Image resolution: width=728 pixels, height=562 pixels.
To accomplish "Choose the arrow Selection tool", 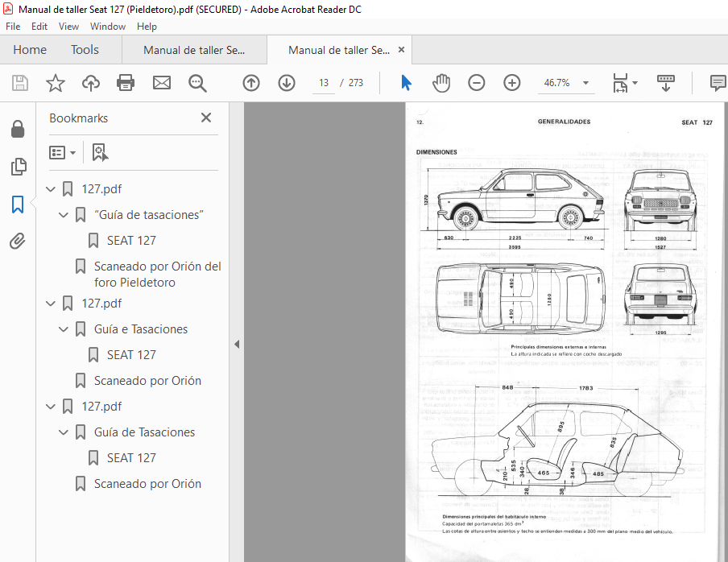I will [x=406, y=83].
